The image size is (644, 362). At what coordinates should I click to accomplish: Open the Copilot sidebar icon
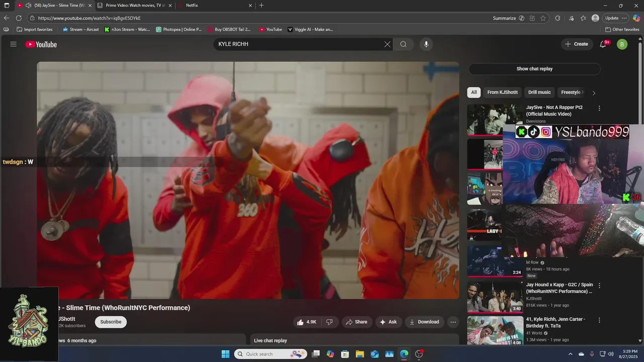(636, 18)
